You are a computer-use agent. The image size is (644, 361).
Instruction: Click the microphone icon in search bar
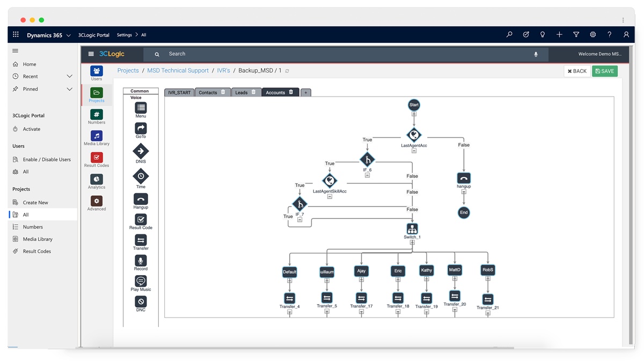536,54
